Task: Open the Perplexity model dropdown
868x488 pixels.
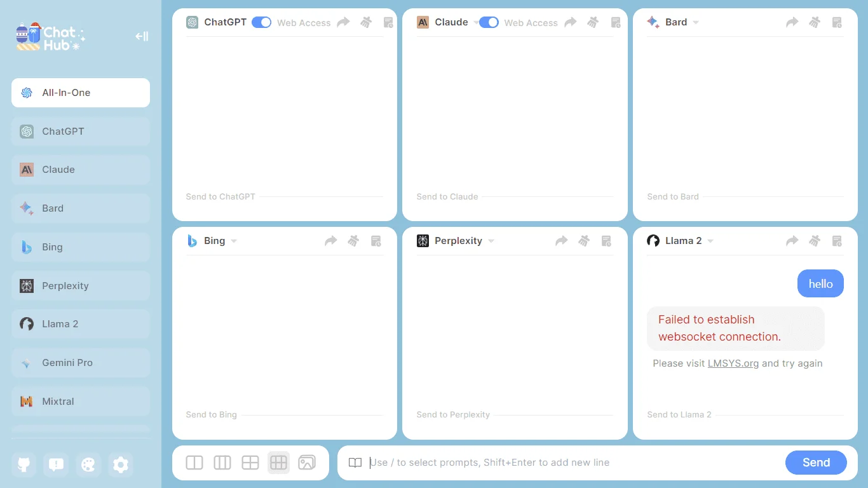Action: point(491,241)
